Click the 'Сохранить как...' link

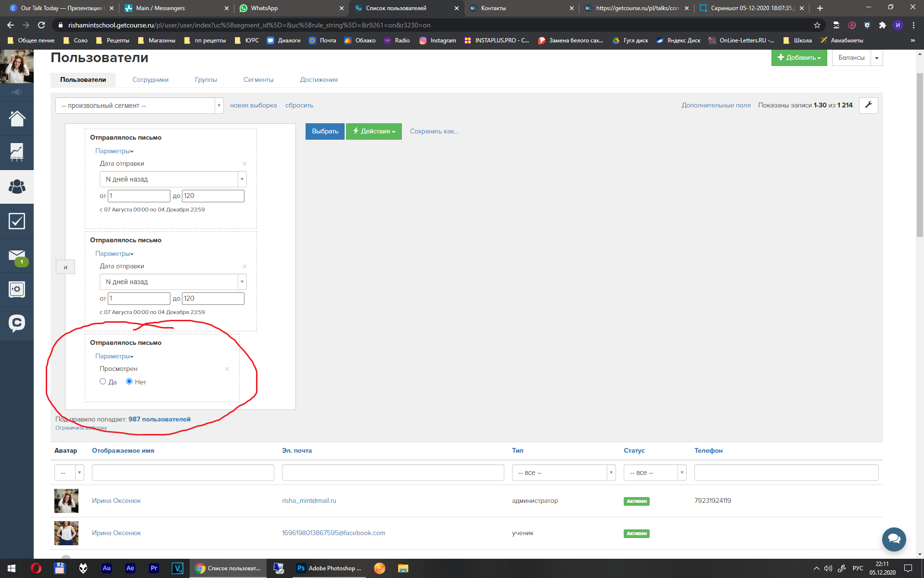434,131
